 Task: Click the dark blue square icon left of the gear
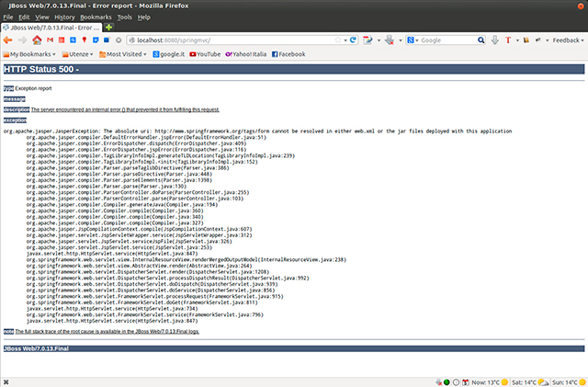pos(107,40)
